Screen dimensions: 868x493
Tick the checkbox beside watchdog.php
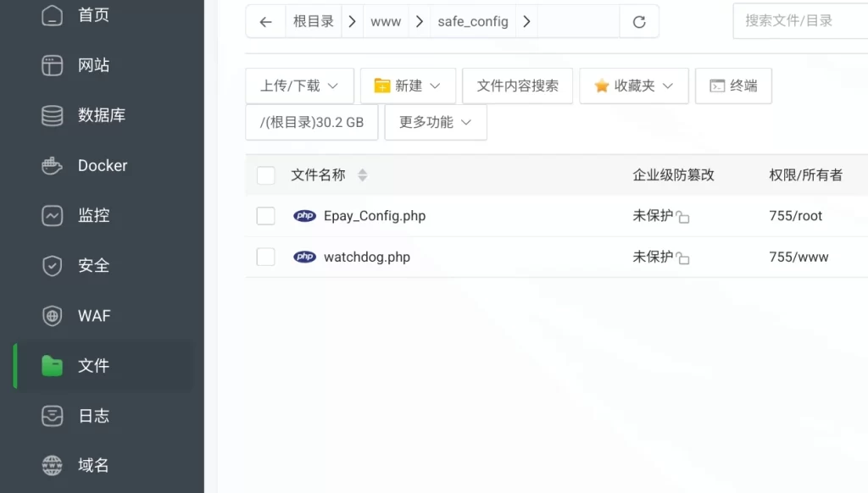(266, 257)
